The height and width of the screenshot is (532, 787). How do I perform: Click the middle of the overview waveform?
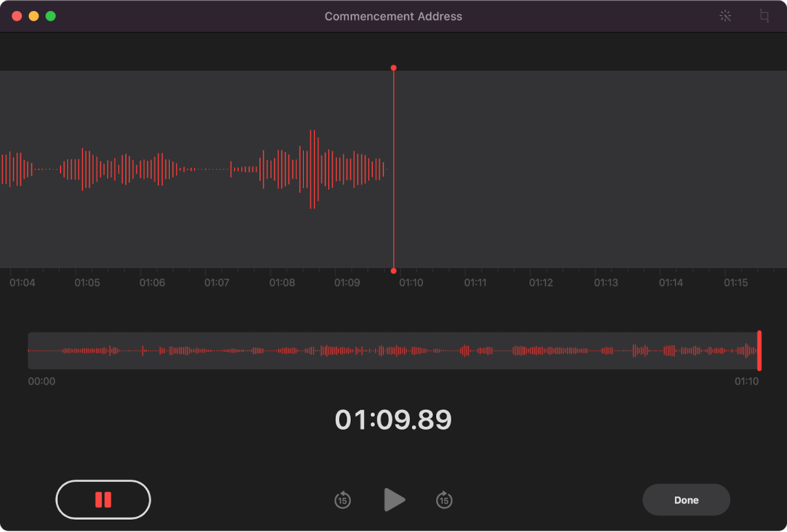coord(393,351)
